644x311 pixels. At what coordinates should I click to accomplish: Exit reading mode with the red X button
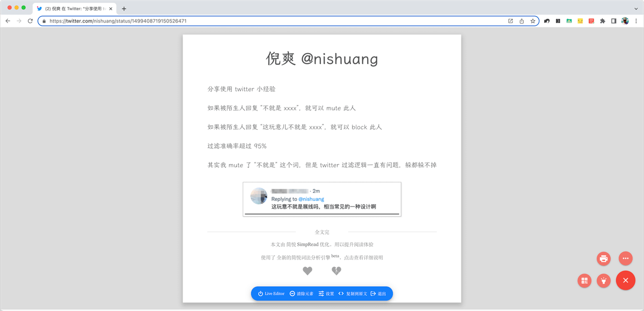click(x=625, y=280)
